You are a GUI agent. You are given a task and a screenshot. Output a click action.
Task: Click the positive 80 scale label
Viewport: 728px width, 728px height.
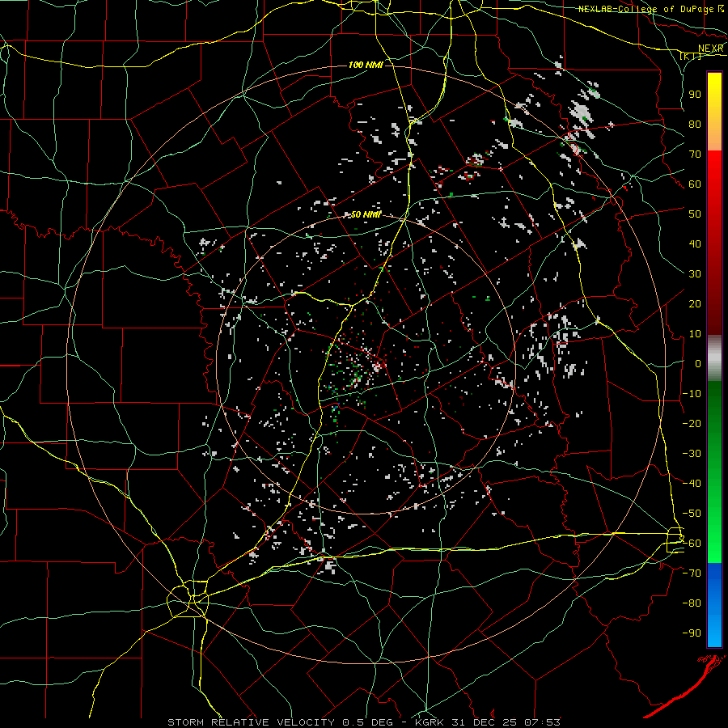tap(695, 124)
